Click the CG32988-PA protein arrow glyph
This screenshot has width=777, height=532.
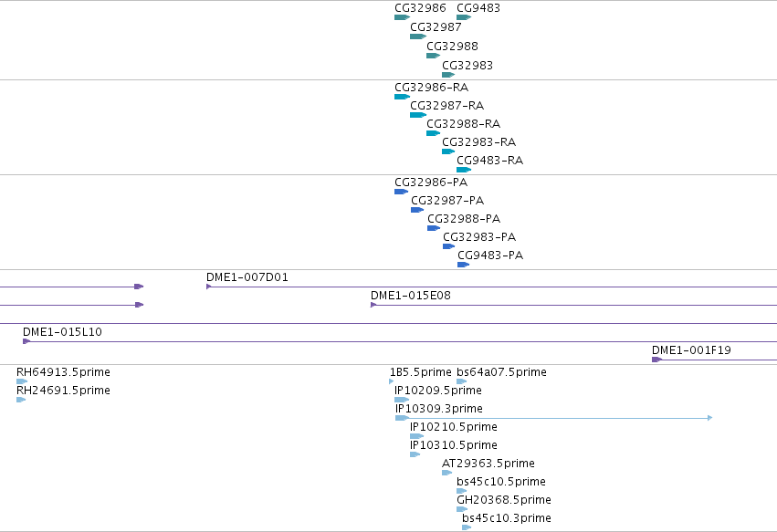click(434, 228)
